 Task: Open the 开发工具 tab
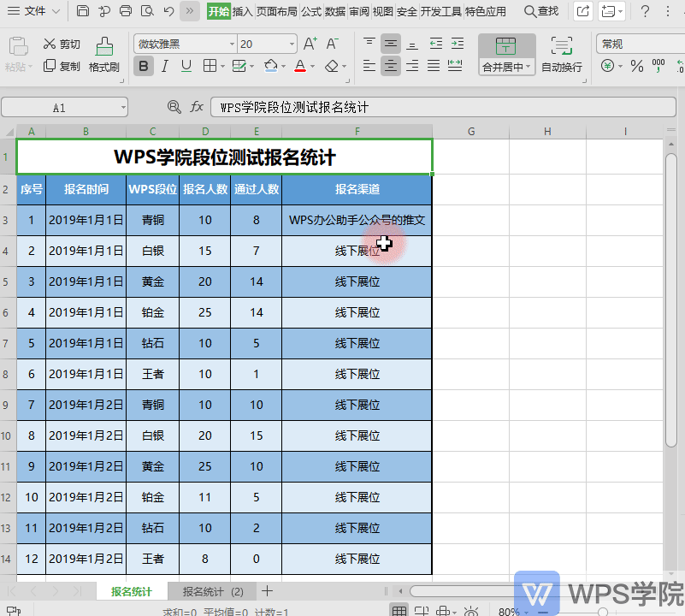click(x=440, y=11)
